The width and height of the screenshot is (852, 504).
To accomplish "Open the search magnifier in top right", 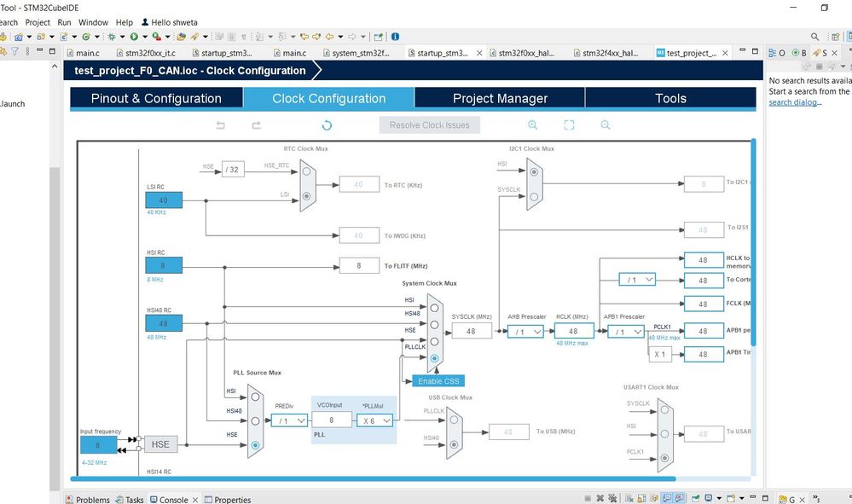I will pyautogui.click(x=814, y=37).
